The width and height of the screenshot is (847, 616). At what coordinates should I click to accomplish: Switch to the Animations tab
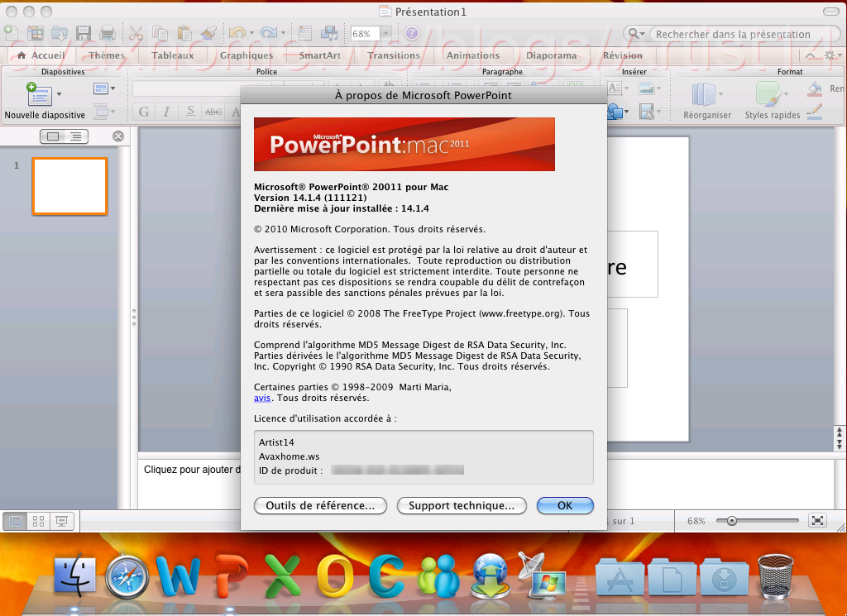(472, 55)
